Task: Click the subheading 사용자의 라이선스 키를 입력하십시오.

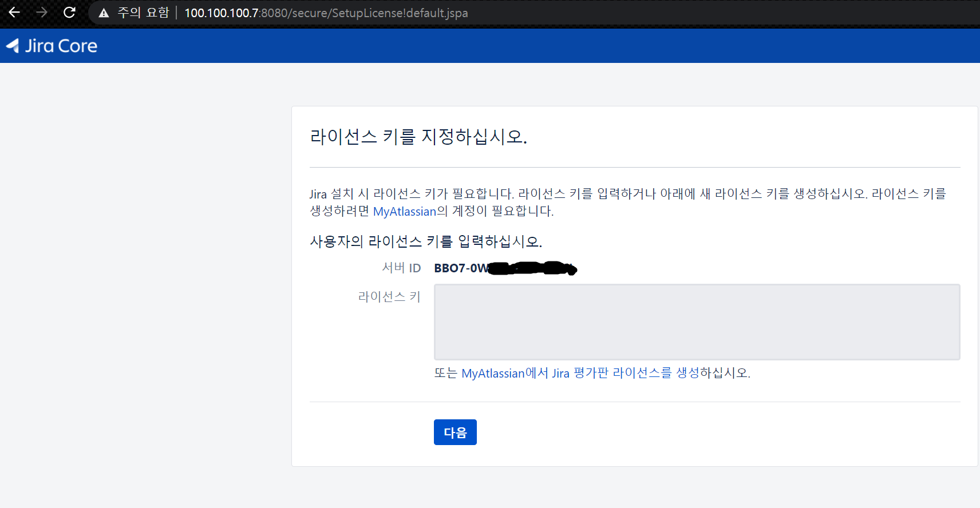Action: tap(426, 241)
